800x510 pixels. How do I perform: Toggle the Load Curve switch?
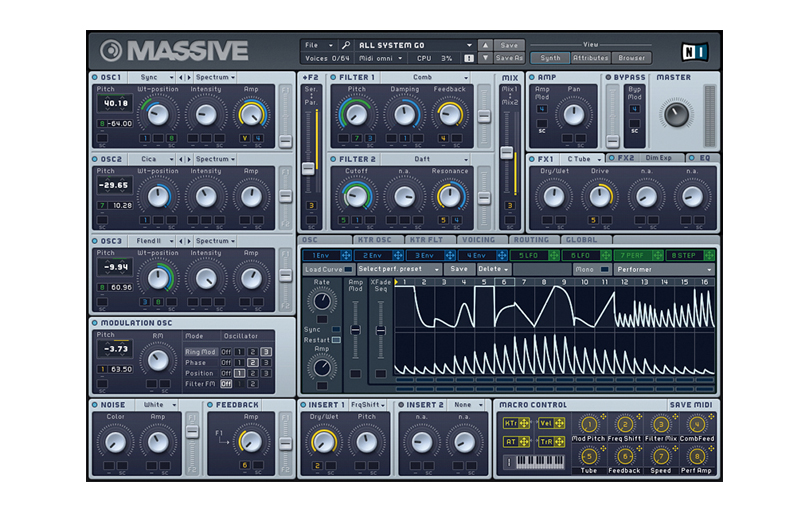[x=348, y=269]
